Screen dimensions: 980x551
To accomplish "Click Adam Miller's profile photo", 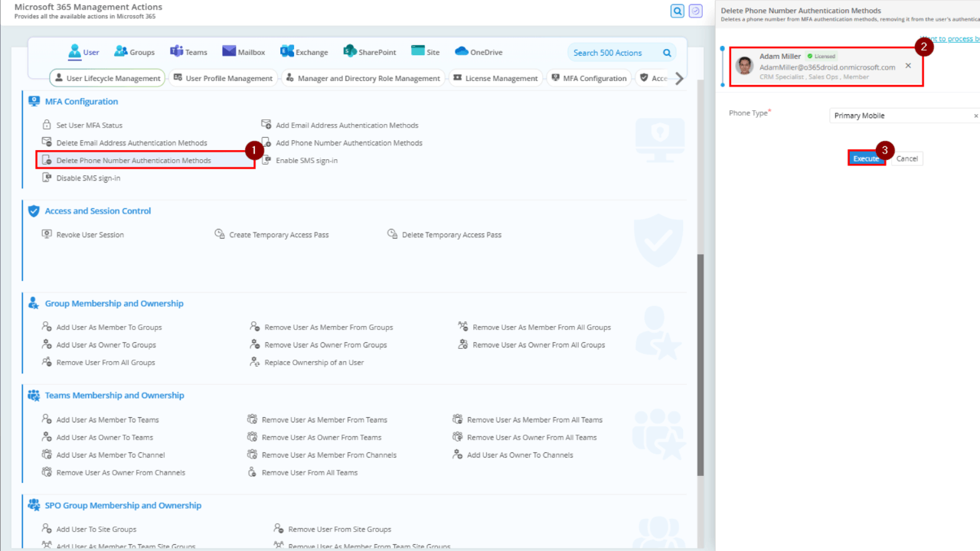I will coord(744,66).
